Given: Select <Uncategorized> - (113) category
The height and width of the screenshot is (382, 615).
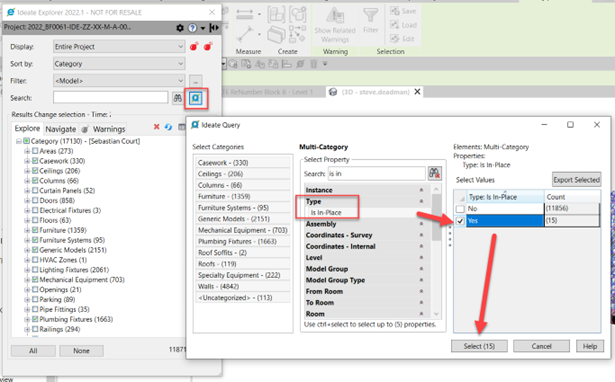Looking at the screenshot, I should click(243, 298).
